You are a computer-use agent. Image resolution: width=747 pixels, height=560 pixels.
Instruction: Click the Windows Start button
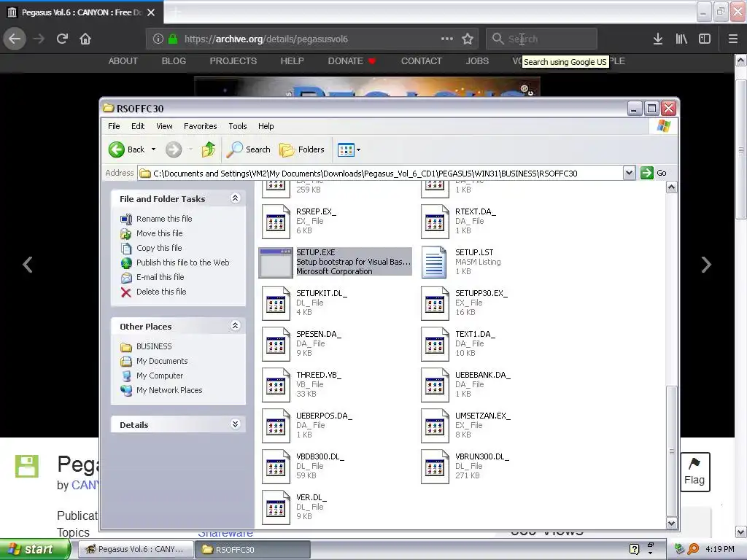34,549
